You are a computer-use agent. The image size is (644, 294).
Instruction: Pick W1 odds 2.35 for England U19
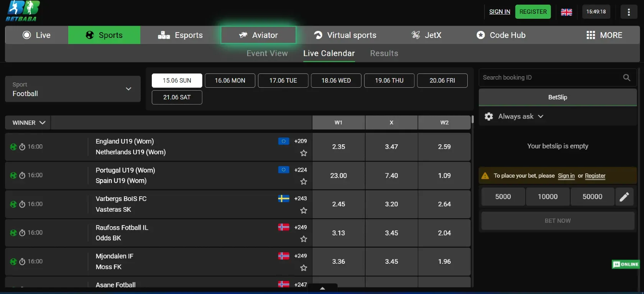[338, 147]
